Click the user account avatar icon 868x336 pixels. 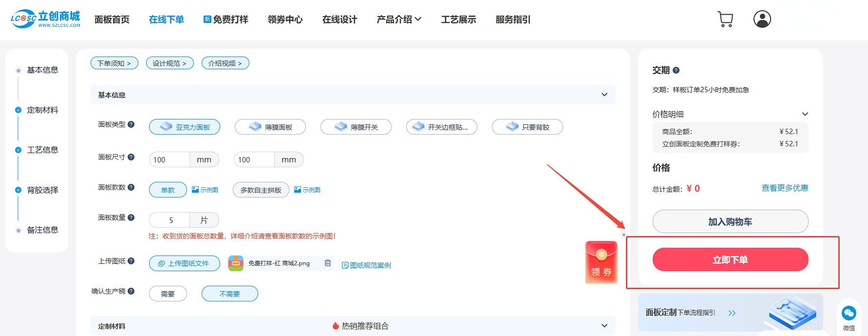tap(762, 20)
